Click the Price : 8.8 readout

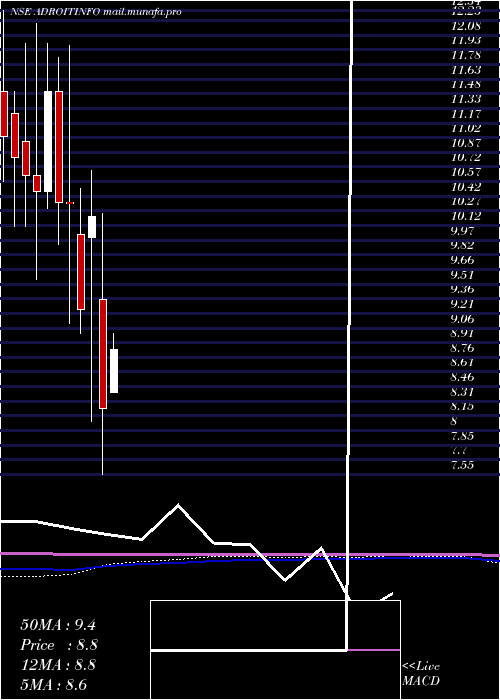59,645
